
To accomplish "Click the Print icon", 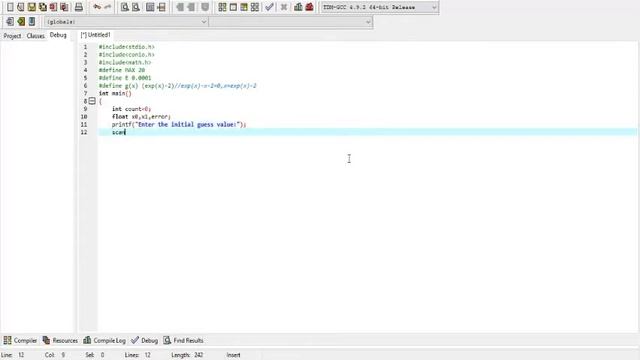I will tap(79, 7).
